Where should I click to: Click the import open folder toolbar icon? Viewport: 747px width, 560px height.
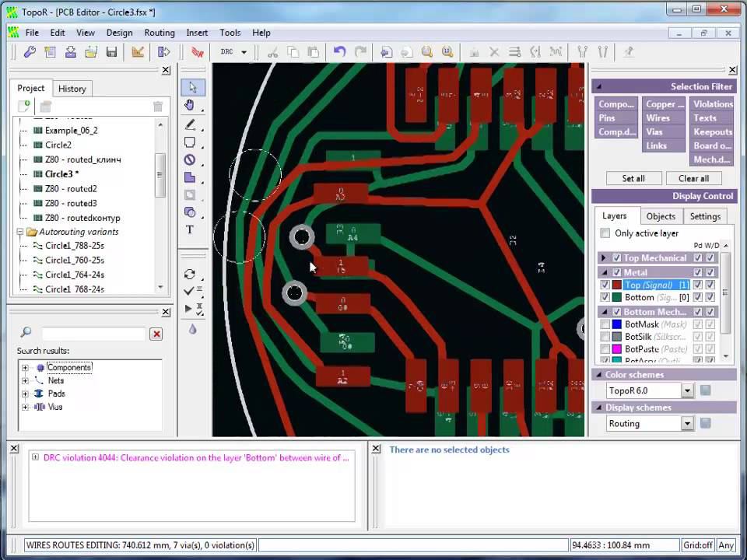[x=91, y=52]
